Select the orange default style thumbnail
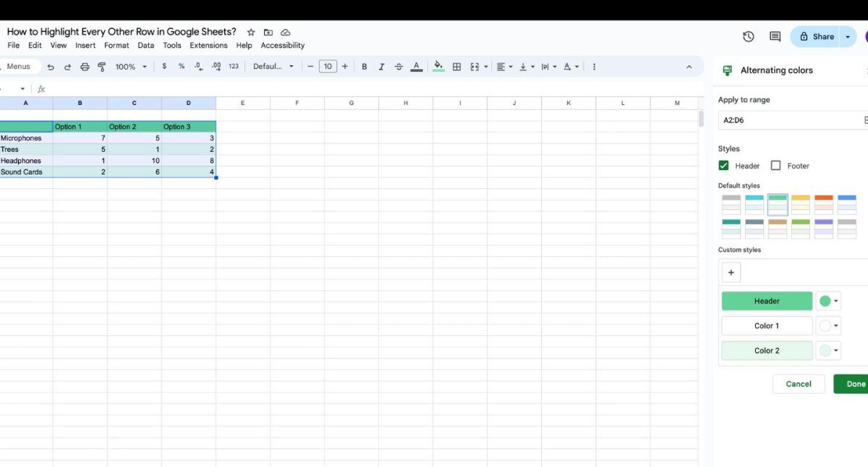Screen dimensions: 868x467 point(824,204)
